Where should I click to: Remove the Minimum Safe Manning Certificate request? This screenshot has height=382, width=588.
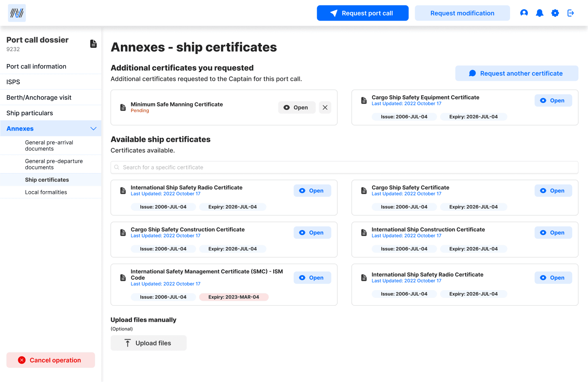click(325, 107)
